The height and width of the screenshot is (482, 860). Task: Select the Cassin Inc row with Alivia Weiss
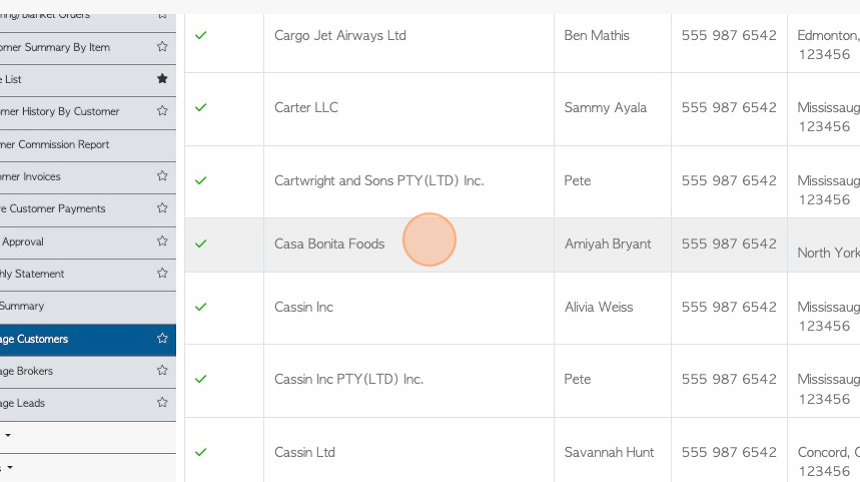click(522, 308)
